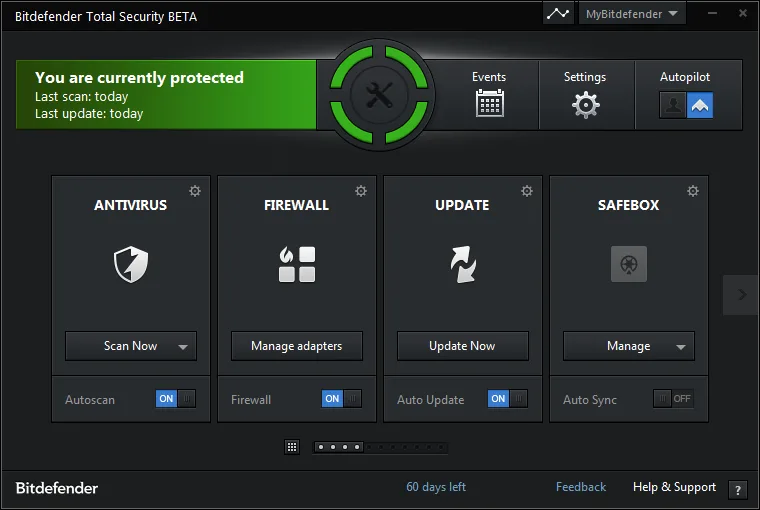Click the FIREWALL module title
This screenshot has height=510, width=760.
click(x=296, y=206)
